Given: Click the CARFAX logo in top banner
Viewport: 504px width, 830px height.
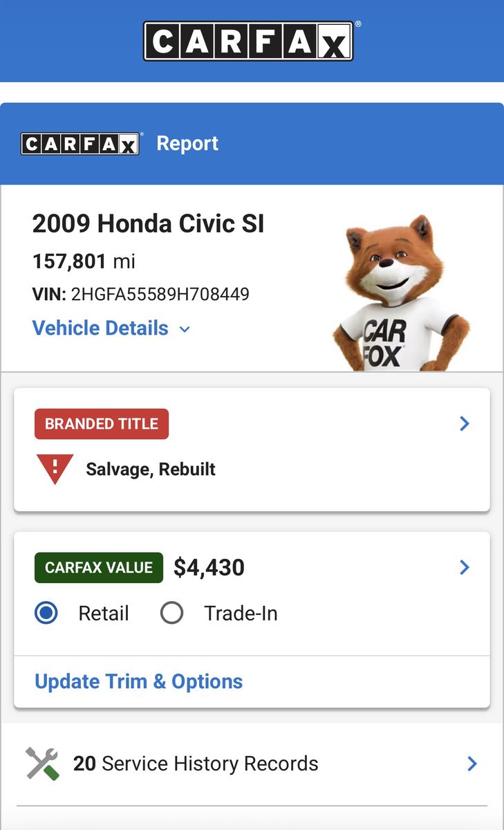Looking at the screenshot, I should (250, 41).
